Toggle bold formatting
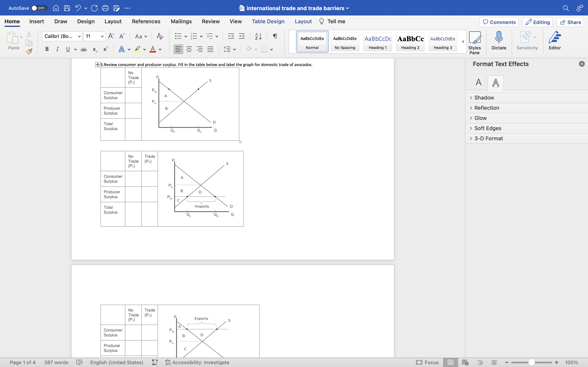 click(47, 49)
